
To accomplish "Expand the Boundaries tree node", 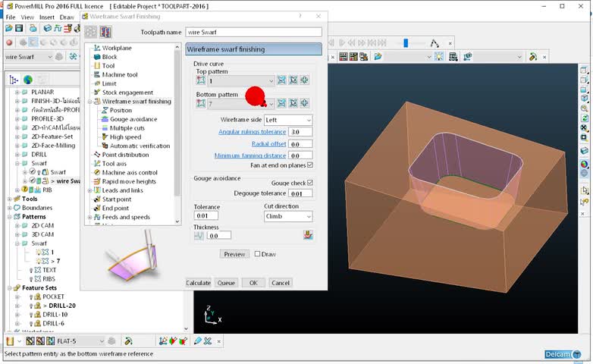I will [9, 208].
